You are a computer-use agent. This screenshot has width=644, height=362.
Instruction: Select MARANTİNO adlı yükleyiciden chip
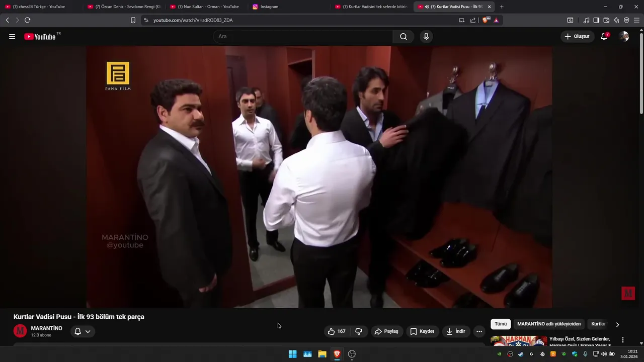tap(549, 324)
